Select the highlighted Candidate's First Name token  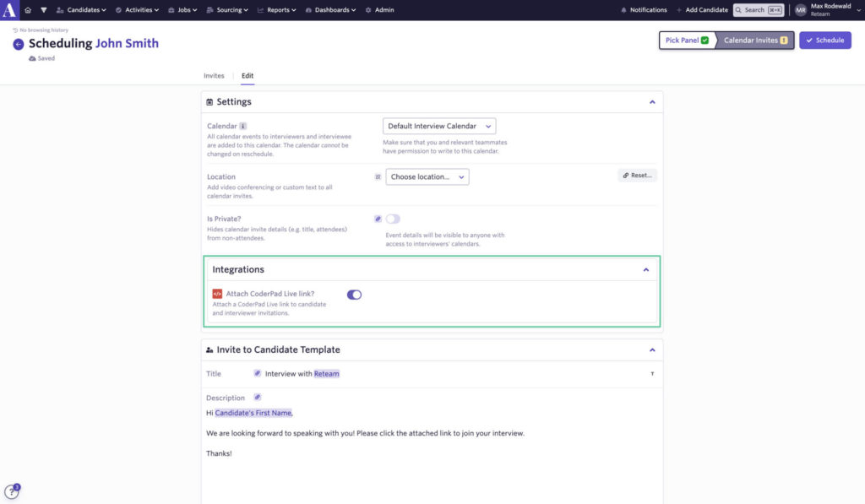(255, 413)
